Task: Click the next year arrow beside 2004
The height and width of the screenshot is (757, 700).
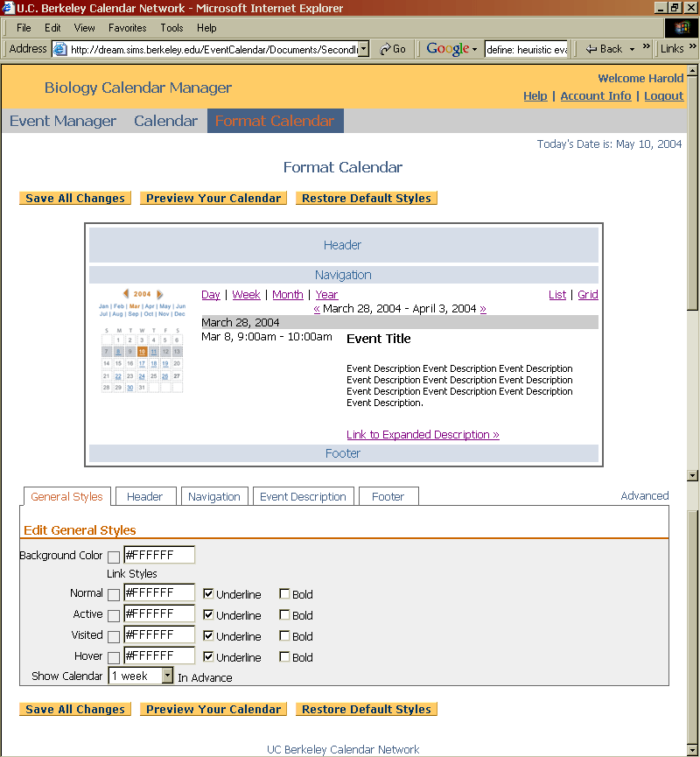Action: (x=160, y=294)
